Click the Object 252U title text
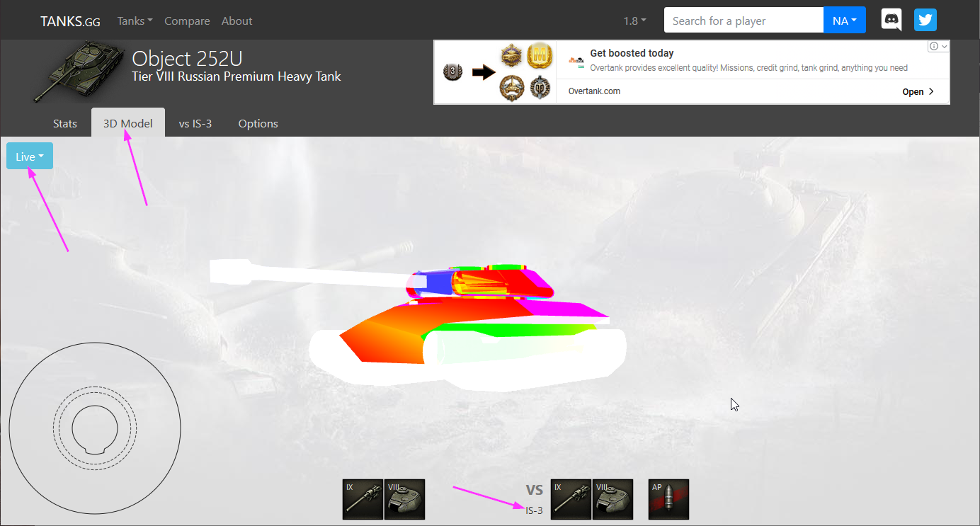Screen dimensions: 980x526 pyautogui.click(x=187, y=58)
